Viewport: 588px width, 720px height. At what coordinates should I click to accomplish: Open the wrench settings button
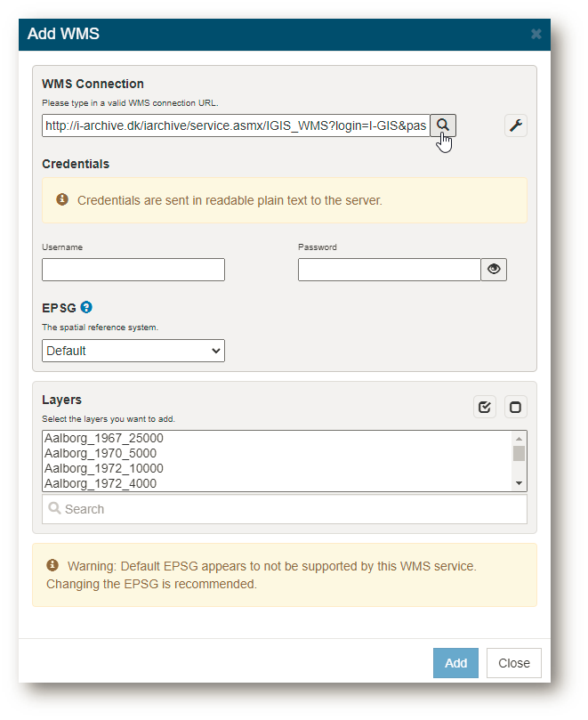coord(516,125)
